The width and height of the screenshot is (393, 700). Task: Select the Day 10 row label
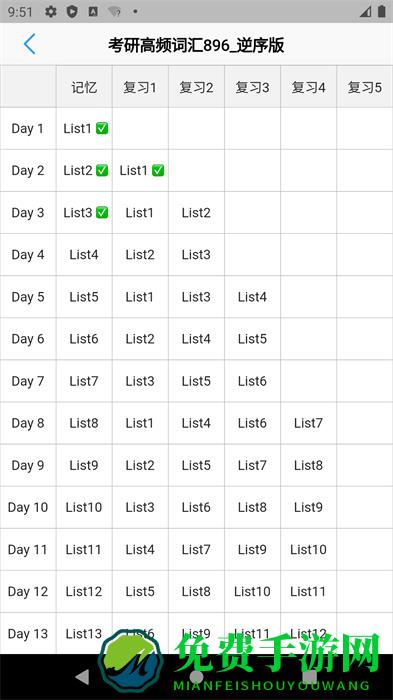[x=28, y=507]
